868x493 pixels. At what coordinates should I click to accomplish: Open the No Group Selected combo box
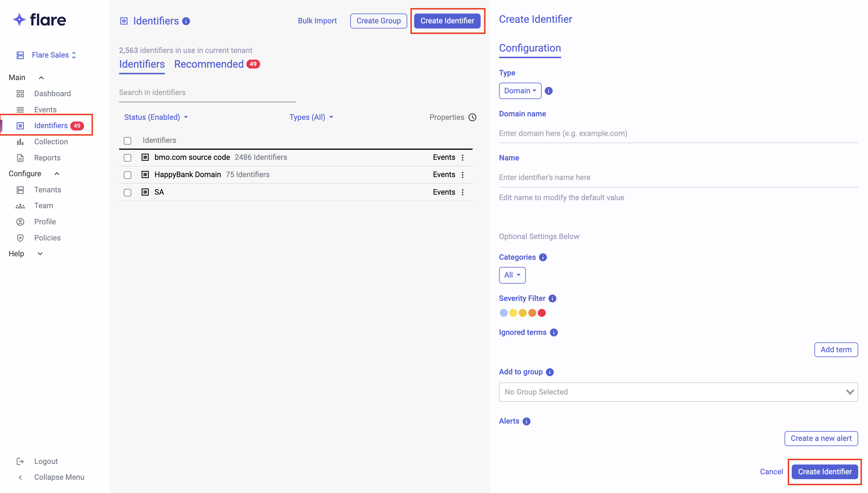point(678,392)
